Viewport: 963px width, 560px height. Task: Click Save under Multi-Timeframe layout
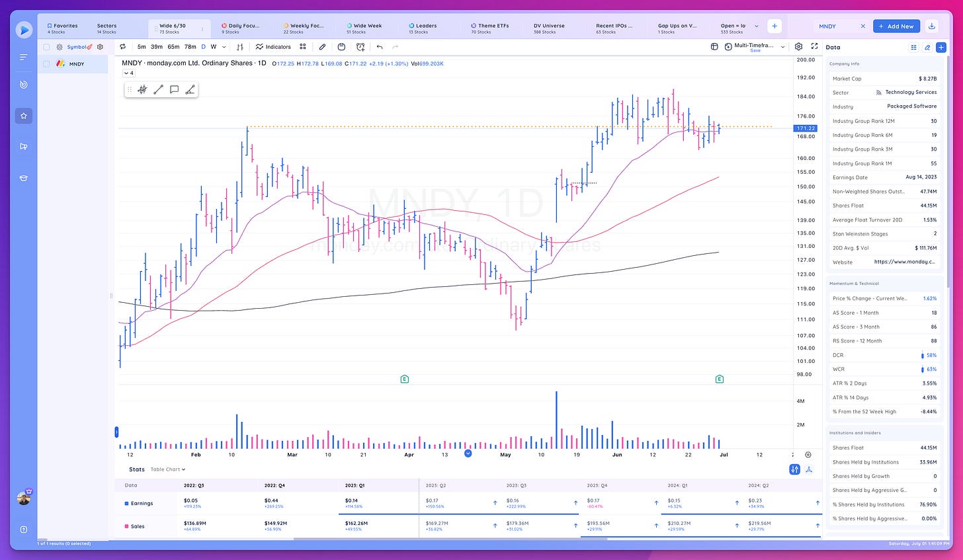[755, 51]
